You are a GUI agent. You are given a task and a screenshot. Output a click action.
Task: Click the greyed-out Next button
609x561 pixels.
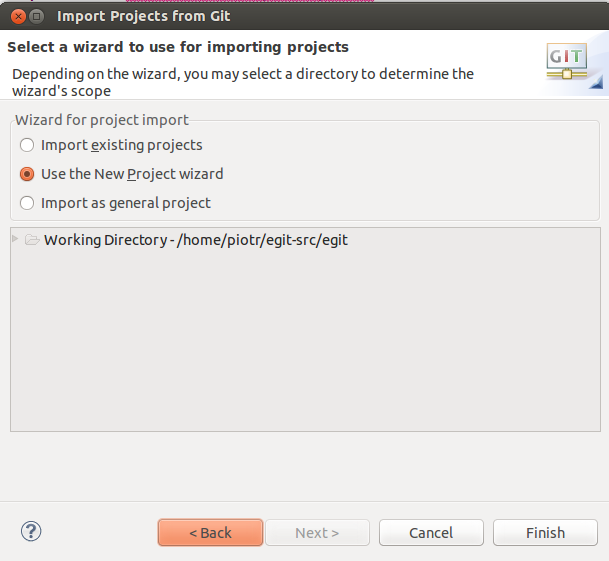tap(316, 532)
